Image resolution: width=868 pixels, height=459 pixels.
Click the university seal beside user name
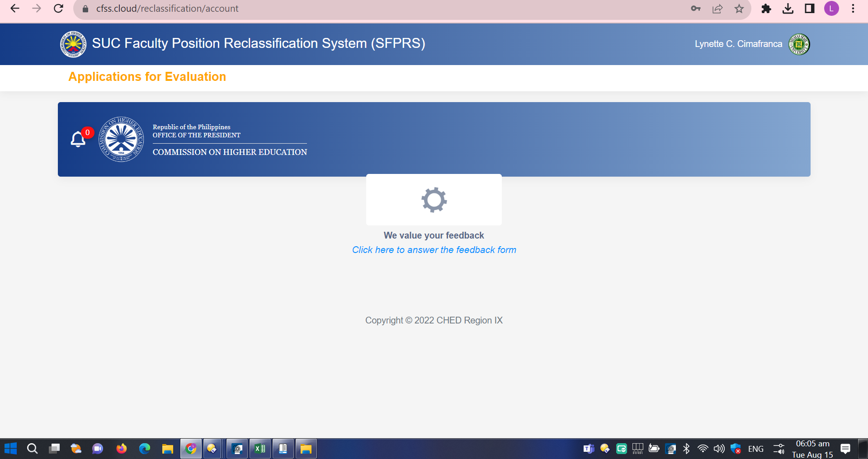click(799, 44)
